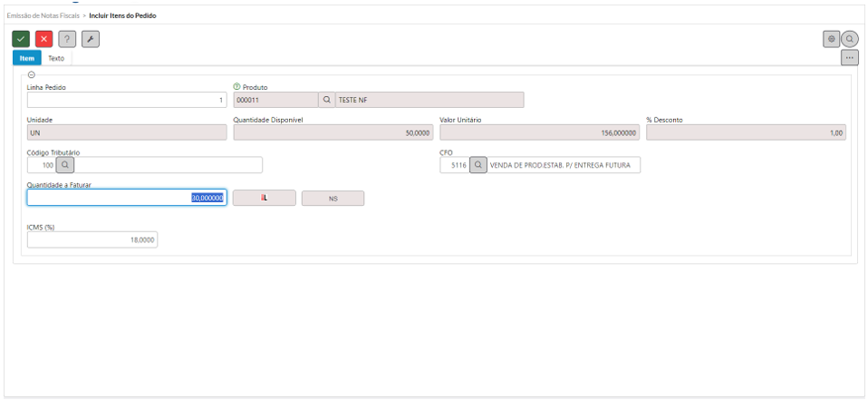Go to Emissão de Notas Fiscais breadcrumb
The image size is (868, 400).
[43, 15]
